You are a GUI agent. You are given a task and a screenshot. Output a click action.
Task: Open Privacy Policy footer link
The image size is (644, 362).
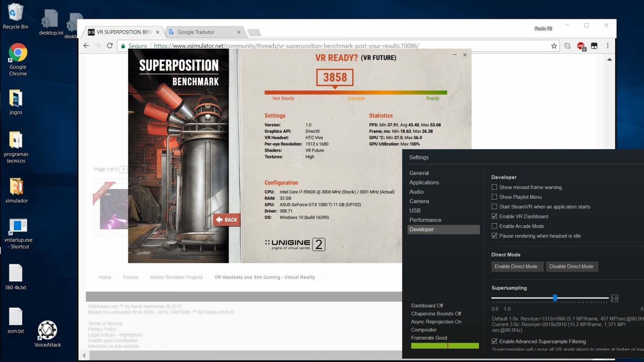coord(102,329)
